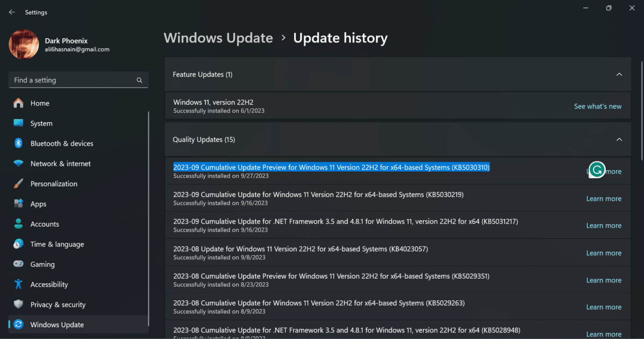Open the Apps icon in sidebar
Image resolution: width=644 pixels, height=339 pixels.
click(18, 204)
